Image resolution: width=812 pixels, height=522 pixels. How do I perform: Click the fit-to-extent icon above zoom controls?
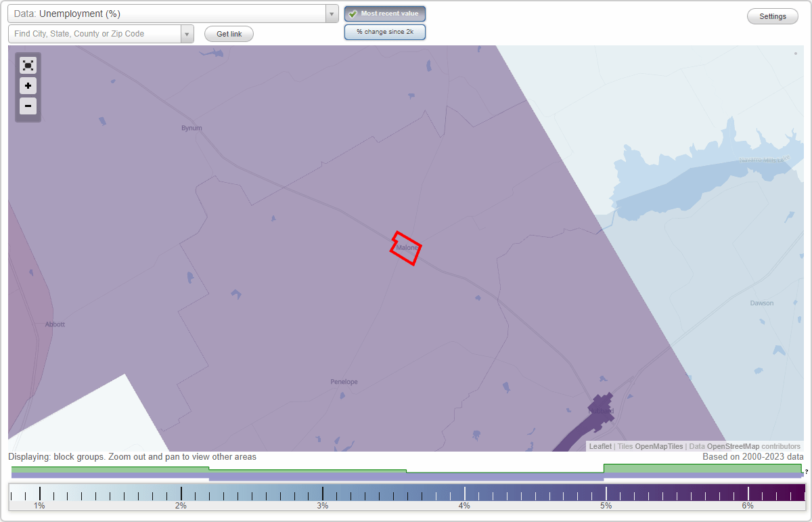(28, 65)
